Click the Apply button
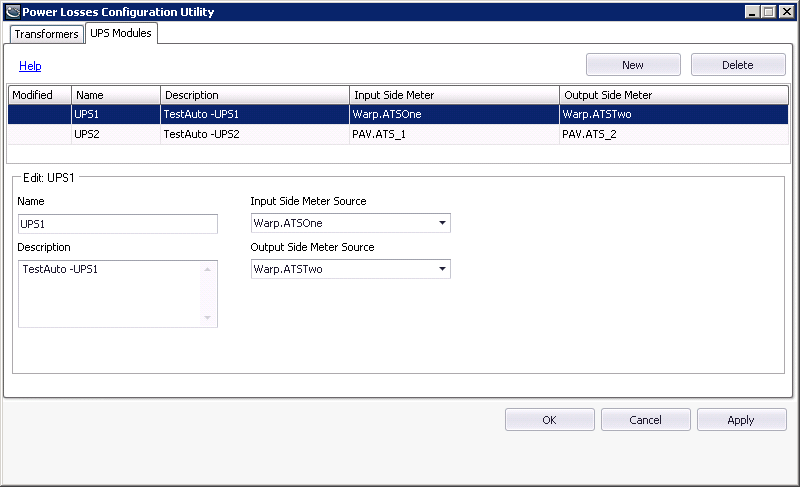Image resolution: width=800 pixels, height=487 pixels. click(741, 420)
